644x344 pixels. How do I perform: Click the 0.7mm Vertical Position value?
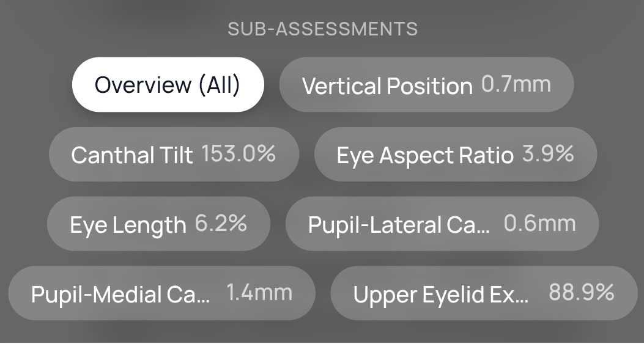516,84
